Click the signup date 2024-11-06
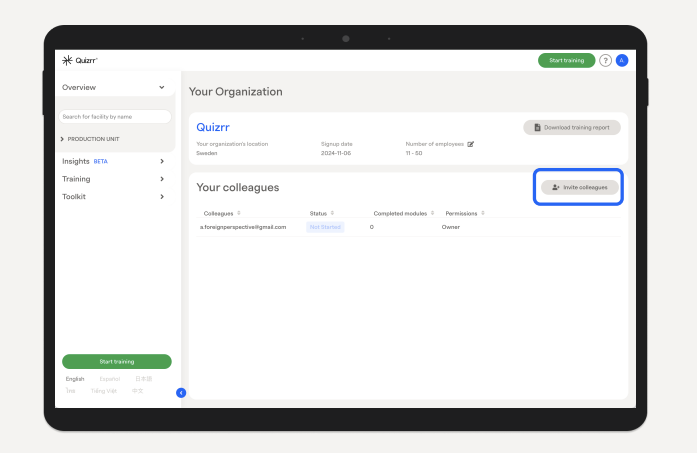Viewport: 697px width, 453px height. 336,153
